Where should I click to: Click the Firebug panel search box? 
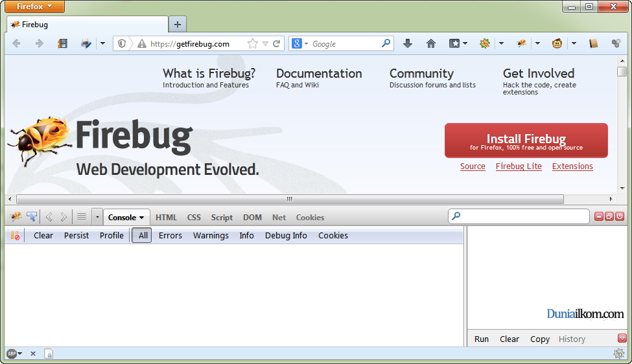click(x=519, y=216)
